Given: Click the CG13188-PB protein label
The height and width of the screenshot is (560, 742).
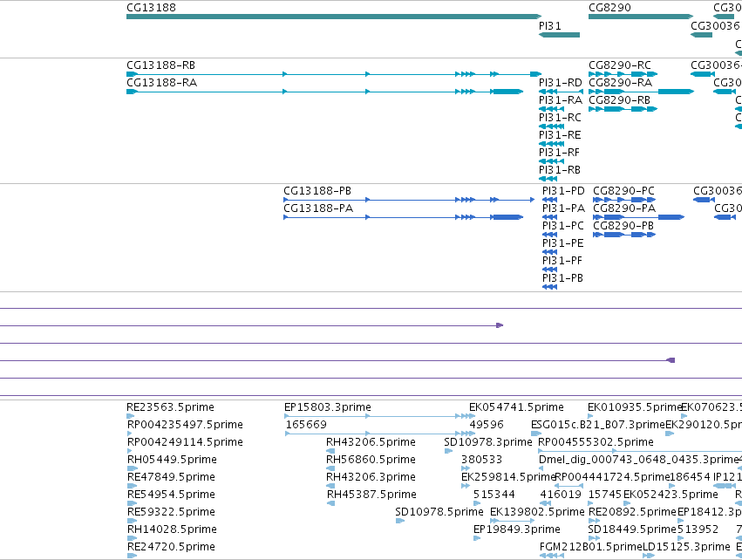Looking at the screenshot, I should (317, 191).
